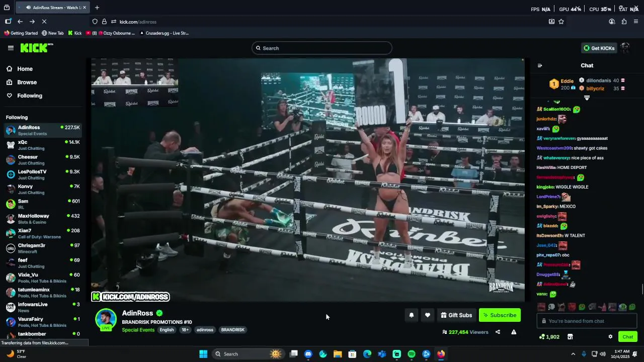Click the share stream icon

point(498,332)
